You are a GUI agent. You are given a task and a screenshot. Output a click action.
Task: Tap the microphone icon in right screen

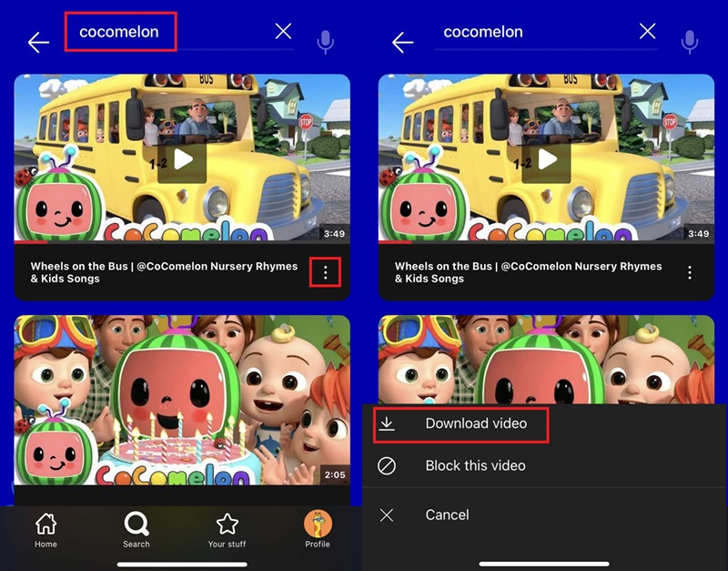point(690,42)
